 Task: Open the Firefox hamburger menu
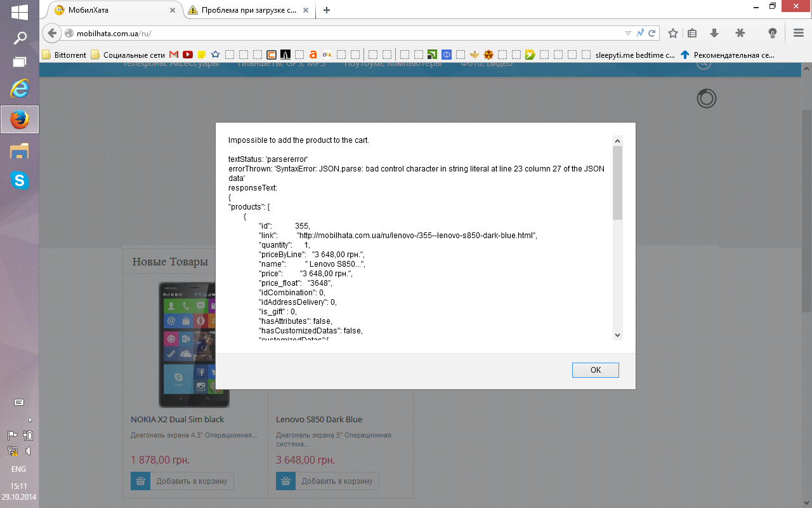[799, 33]
